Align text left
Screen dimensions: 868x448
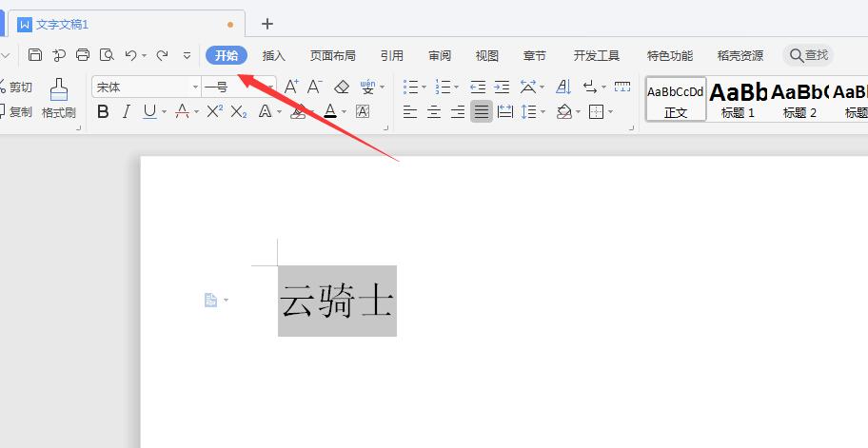(x=409, y=111)
